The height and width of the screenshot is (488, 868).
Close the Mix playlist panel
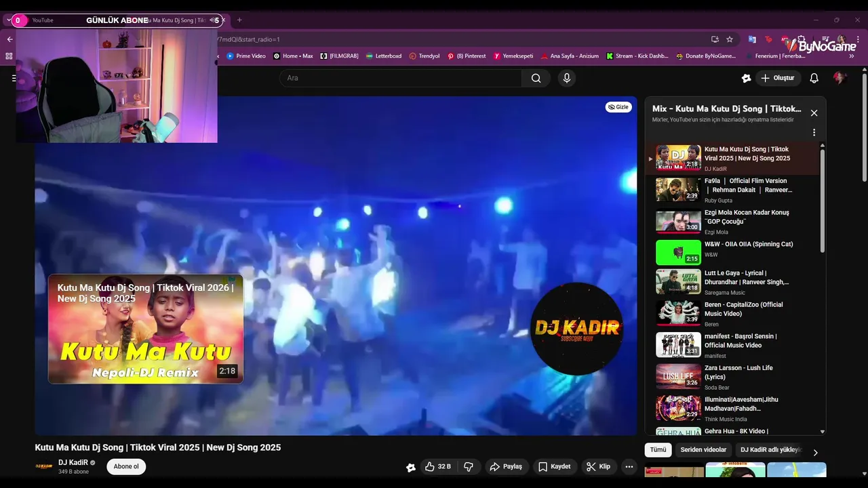[x=814, y=113]
